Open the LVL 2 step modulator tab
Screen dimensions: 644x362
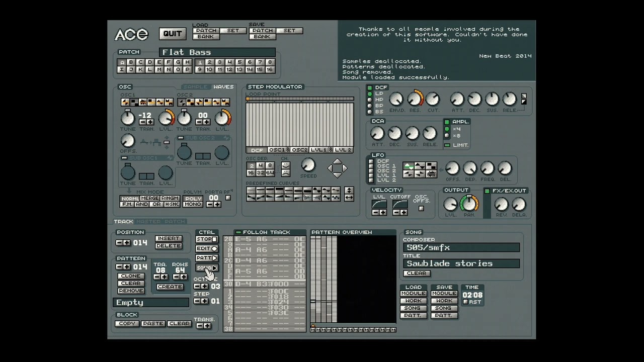click(343, 150)
